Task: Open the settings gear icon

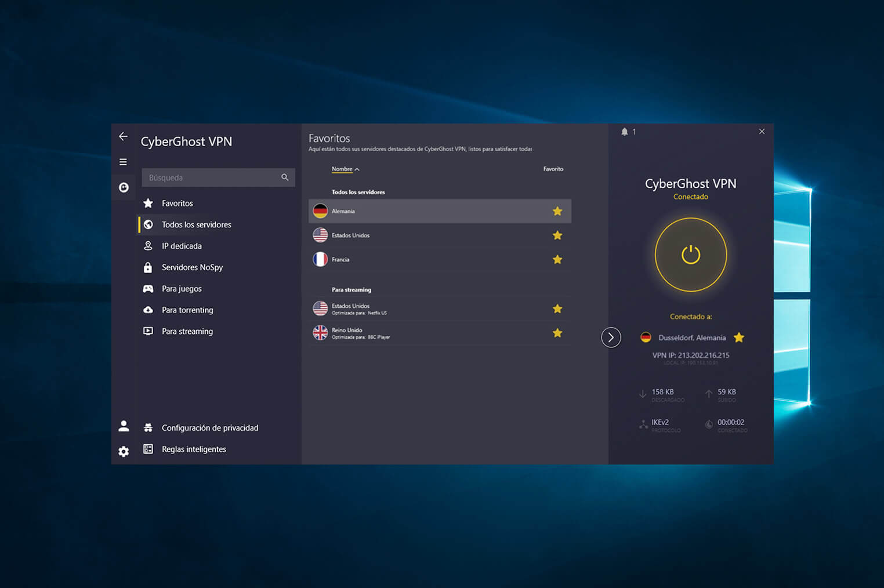Action: pos(124,451)
